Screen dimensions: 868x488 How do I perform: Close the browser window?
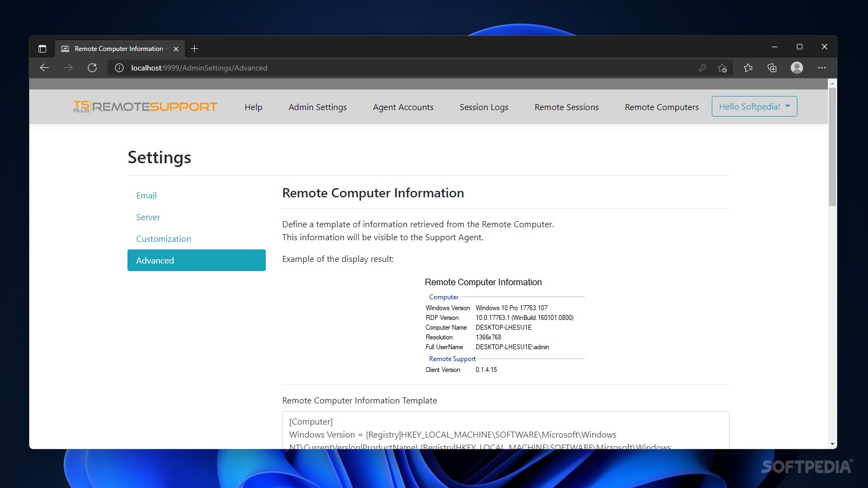point(825,47)
